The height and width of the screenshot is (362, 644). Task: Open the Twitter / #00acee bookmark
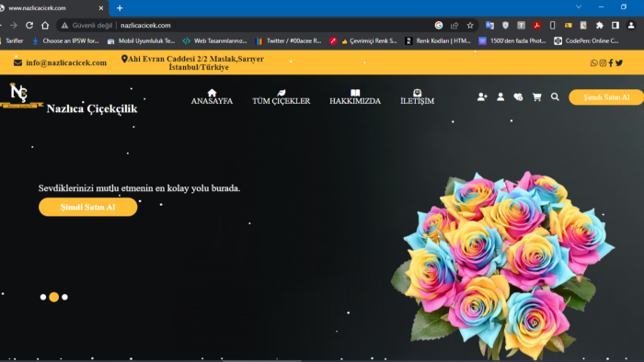click(288, 41)
